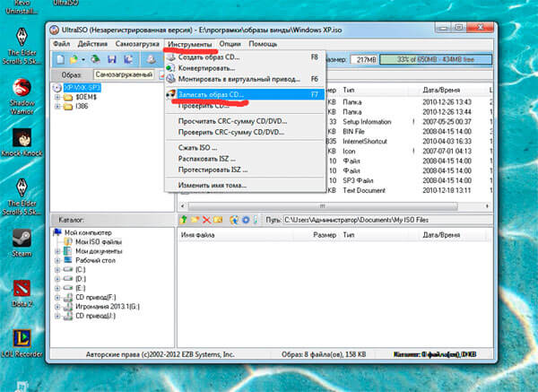This screenshot has width=538, height=392.
Task: Select Мои ISO файлы in the catalog tree
Action: (x=99, y=242)
